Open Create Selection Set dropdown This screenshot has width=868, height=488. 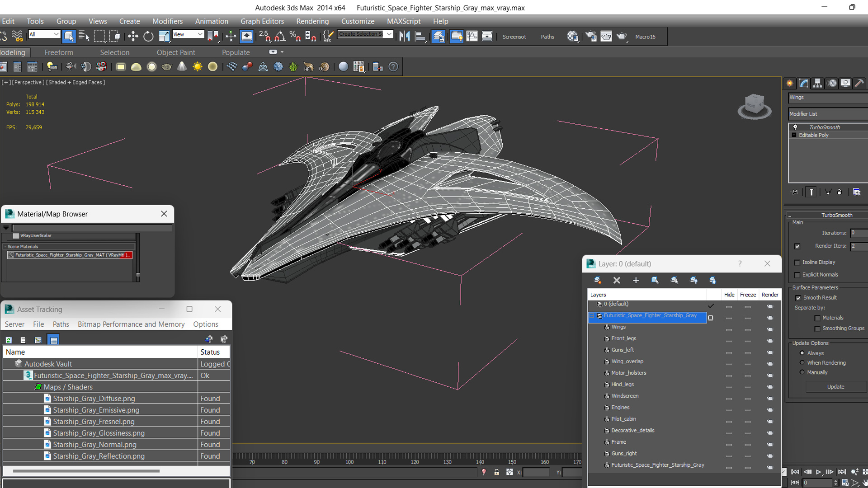389,34
